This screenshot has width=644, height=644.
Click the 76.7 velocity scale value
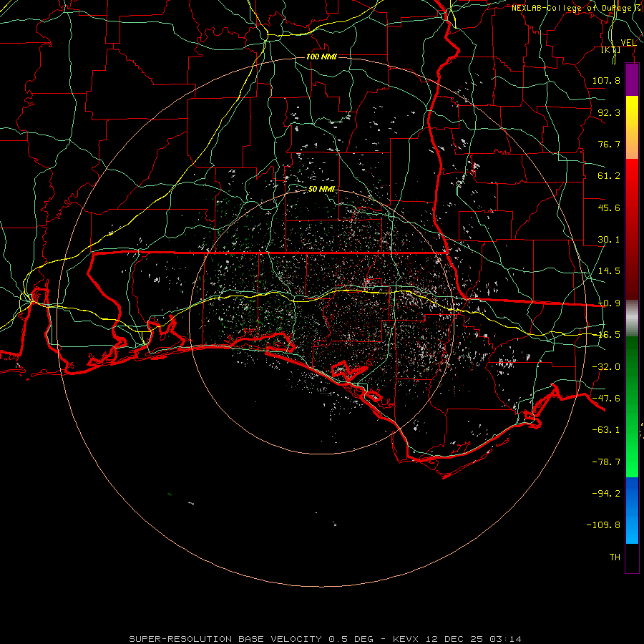pos(609,144)
